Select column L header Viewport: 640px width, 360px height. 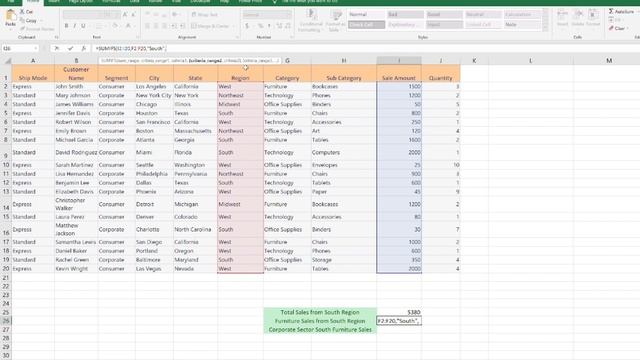tap(531, 60)
